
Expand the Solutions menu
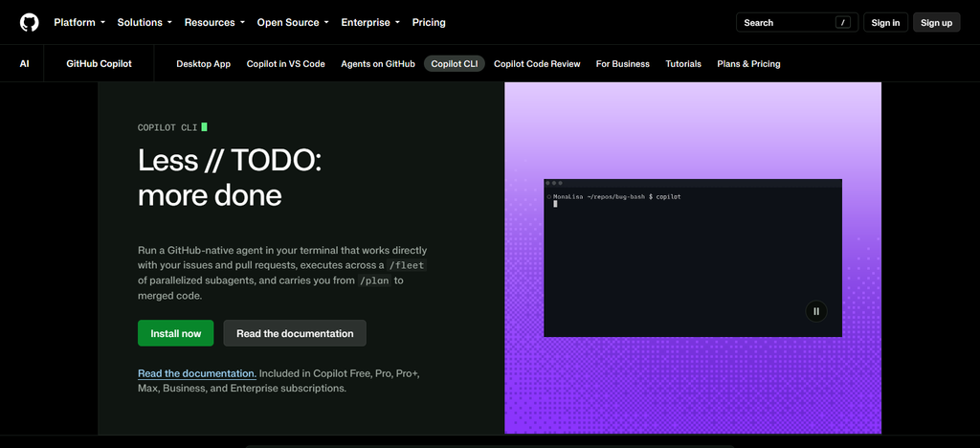click(x=145, y=22)
